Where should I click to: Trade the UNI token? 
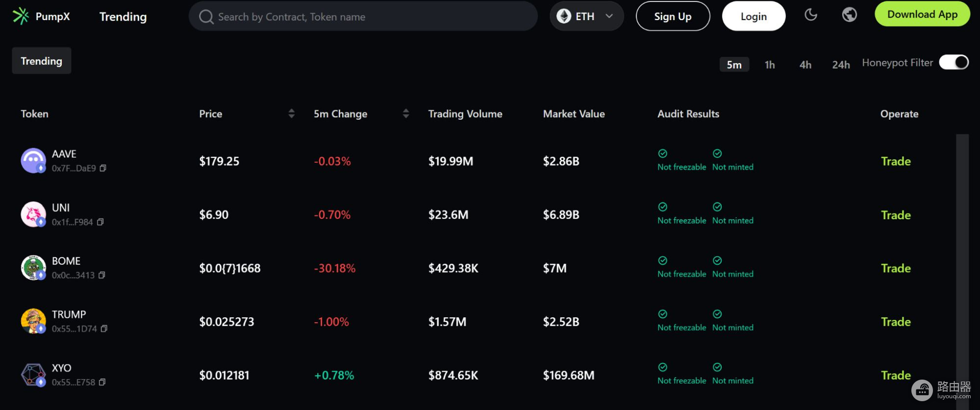pos(896,215)
